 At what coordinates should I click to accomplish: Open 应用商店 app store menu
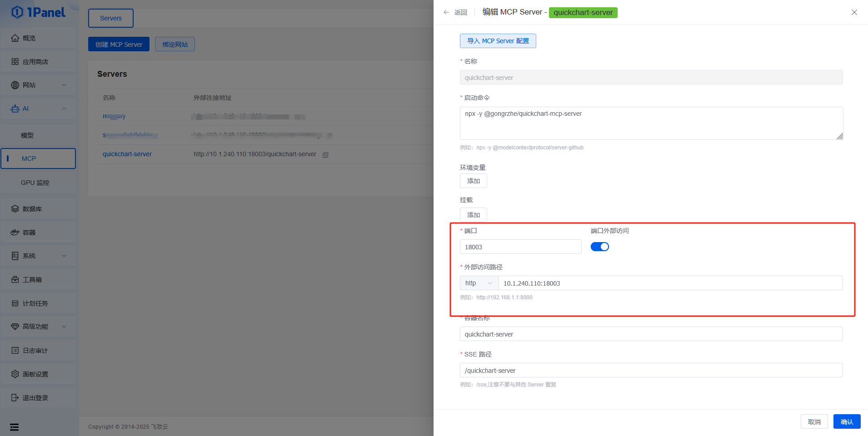tap(38, 62)
